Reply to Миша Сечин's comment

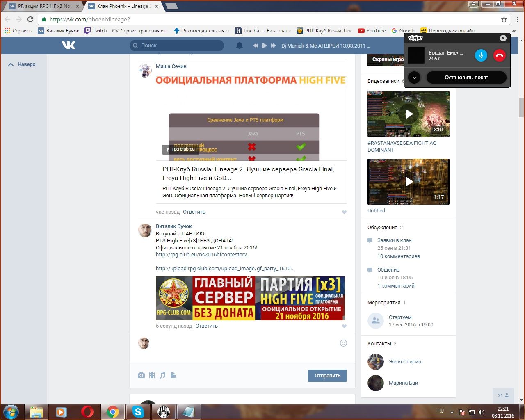pos(194,212)
